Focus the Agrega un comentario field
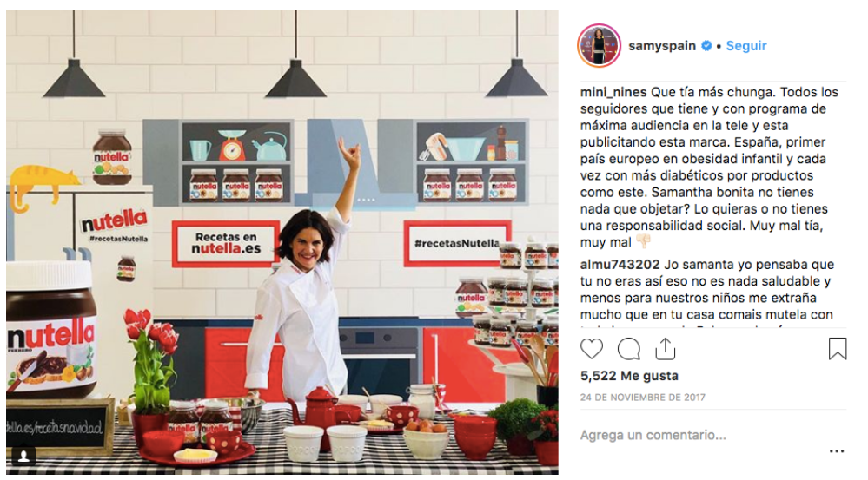This screenshot has width=868, height=480. (703, 435)
